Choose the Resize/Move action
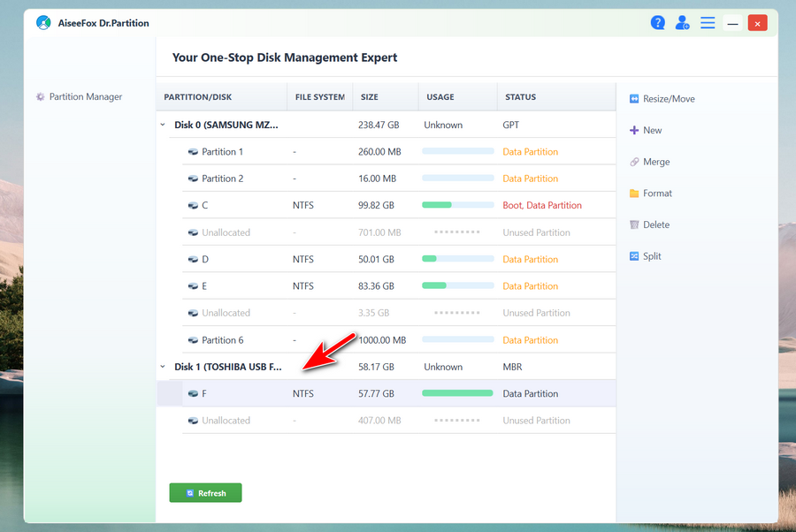This screenshot has height=532, width=796. [x=662, y=99]
